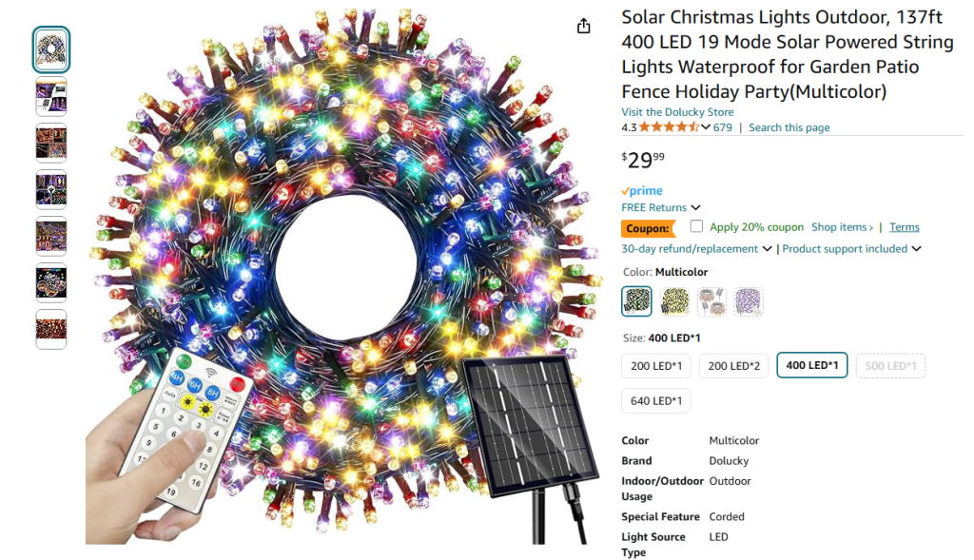
Task: Select the first product thumbnail image
Action: pyautogui.click(x=51, y=49)
